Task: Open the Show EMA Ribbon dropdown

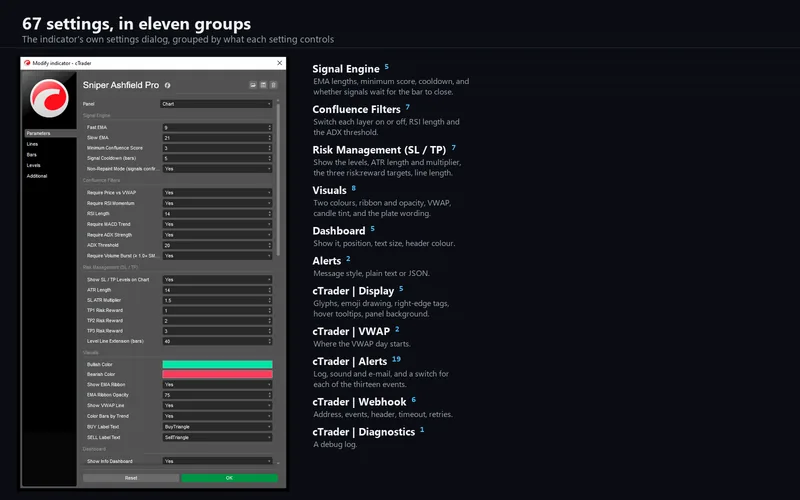Action: pos(217,385)
